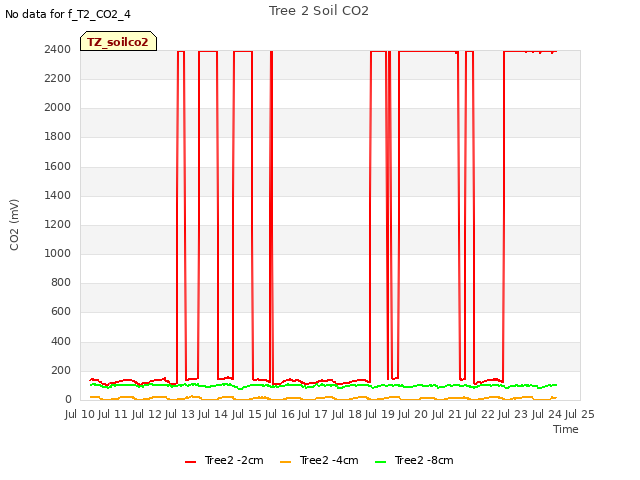Screen dimensions: 640x480
Task: Click the orange Tree2 -4cm legend swatch
Action: 286,462
